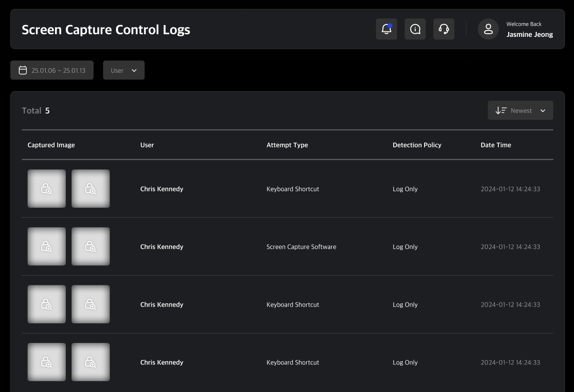This screenshot has width=574, height=392.
Task: Click the second locked capture icon for Screen Capture Software row
Action: click(x=90, y=246)
